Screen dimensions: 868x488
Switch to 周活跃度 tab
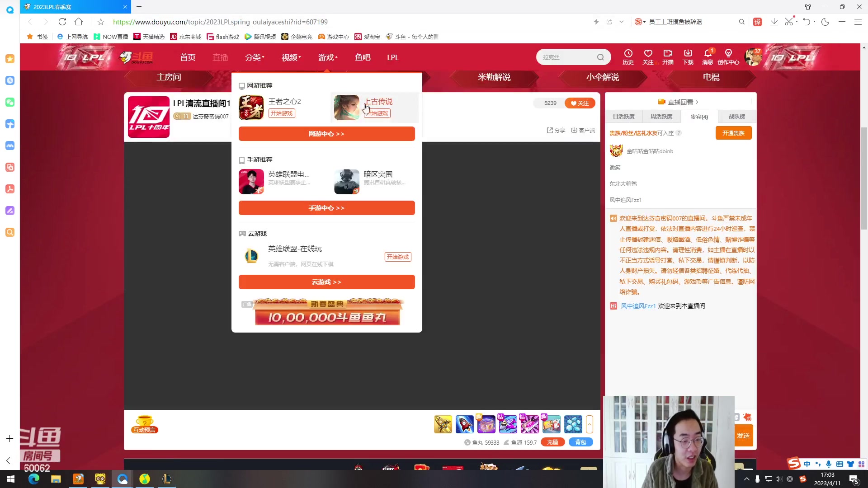coord(661,117)
